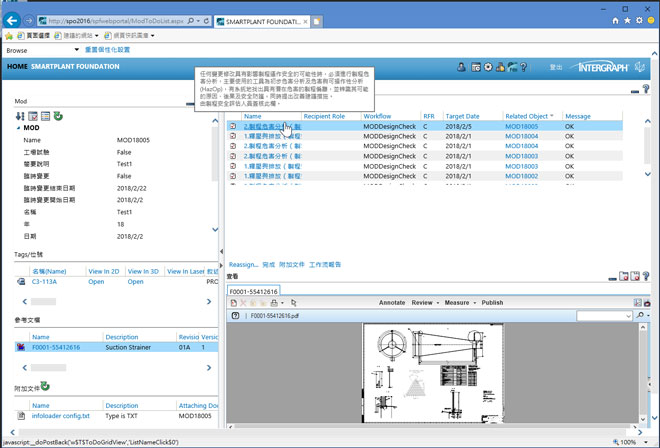Minimize the viewer panel

[x=612, y=278]
